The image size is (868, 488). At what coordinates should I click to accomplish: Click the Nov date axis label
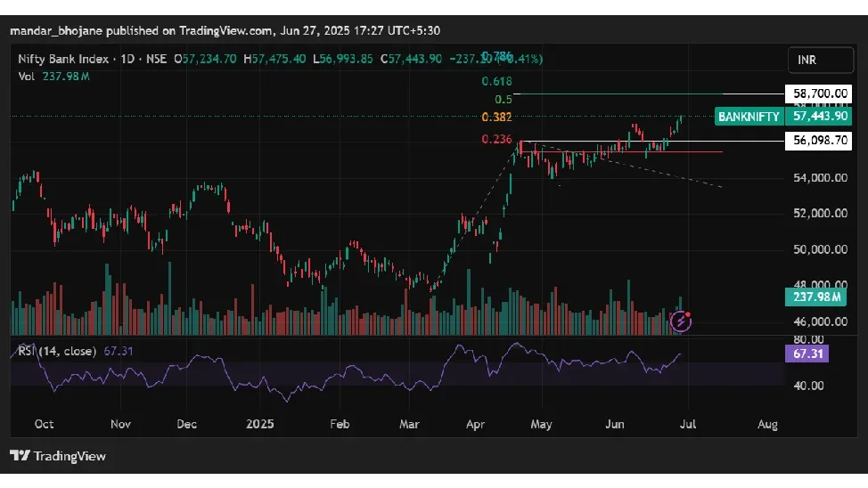pos(120,424)
